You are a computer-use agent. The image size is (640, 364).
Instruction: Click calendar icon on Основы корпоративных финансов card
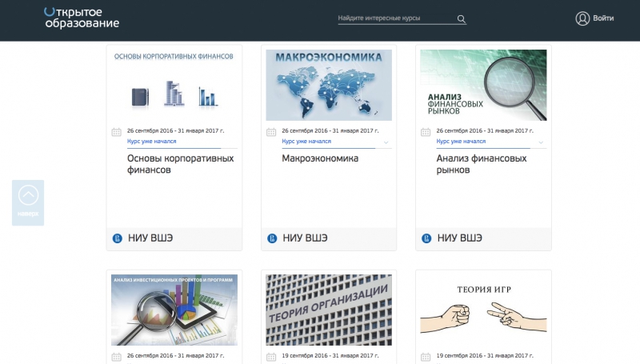tap(117, 132)
